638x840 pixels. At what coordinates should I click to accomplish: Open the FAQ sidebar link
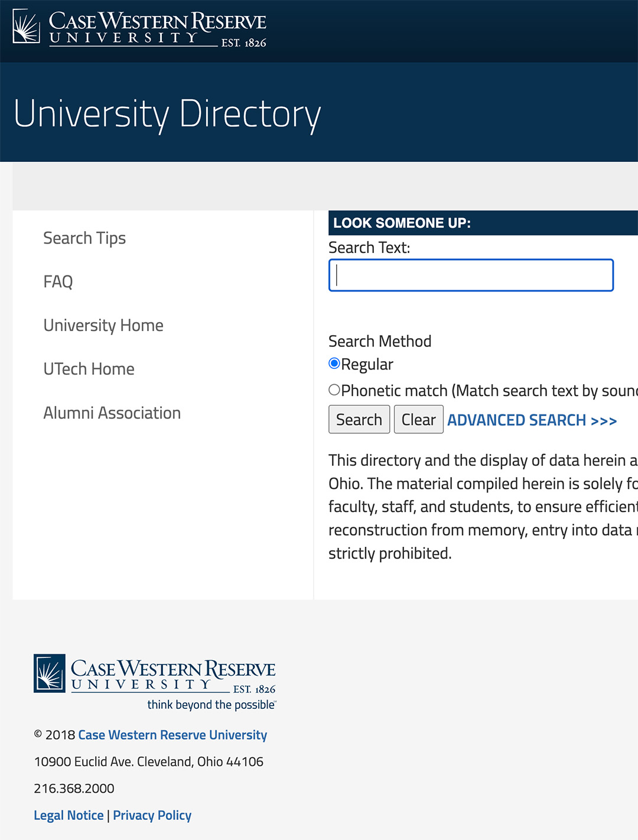tap(58, 281)
